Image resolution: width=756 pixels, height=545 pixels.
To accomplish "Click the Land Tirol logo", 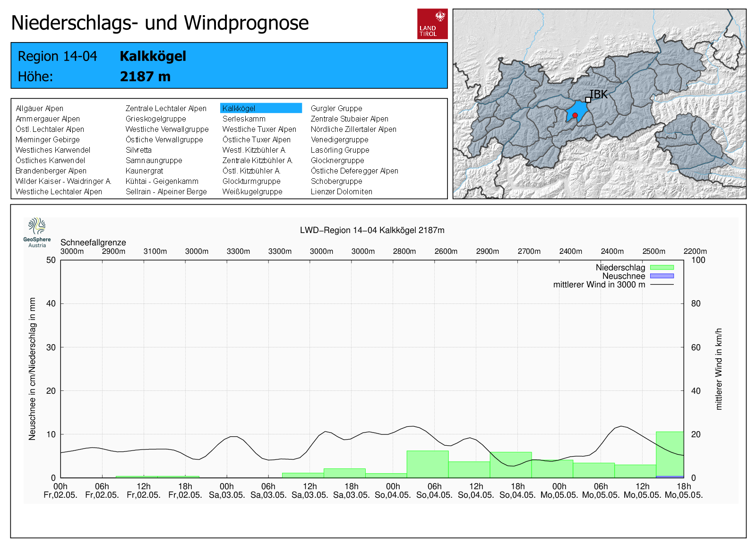I will click(x=432, y=24).
